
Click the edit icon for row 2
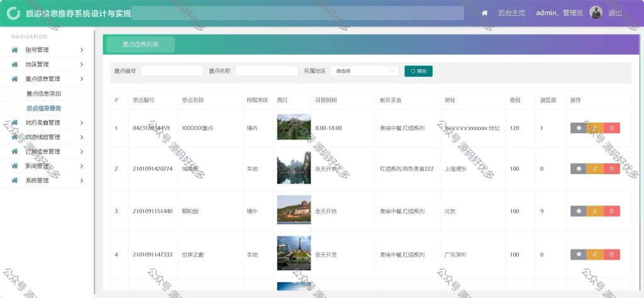(x=595, y=168)
